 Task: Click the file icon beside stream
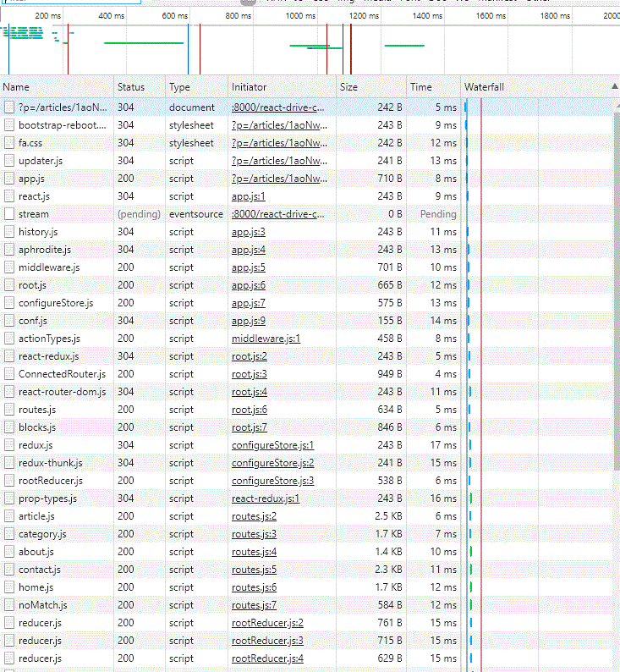point(9,214)
